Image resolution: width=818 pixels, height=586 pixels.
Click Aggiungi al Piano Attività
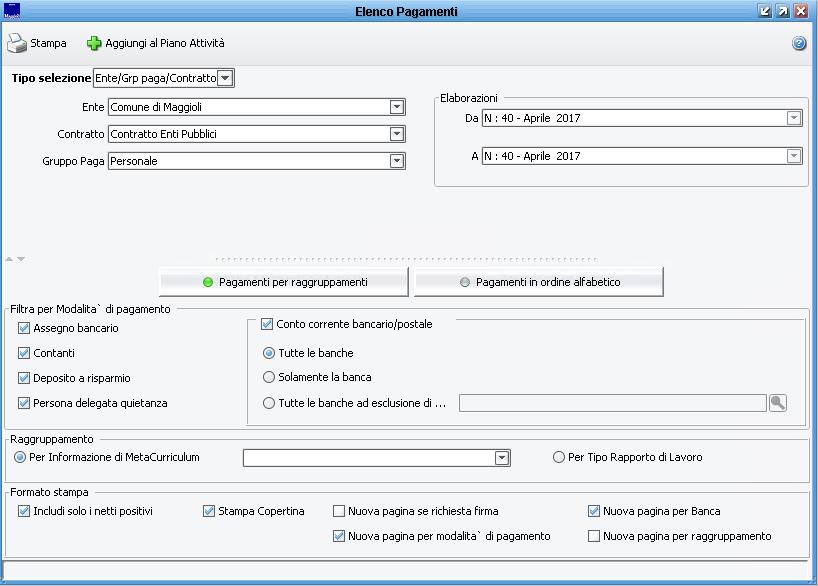pyautogui.click(x=165, y=43)
